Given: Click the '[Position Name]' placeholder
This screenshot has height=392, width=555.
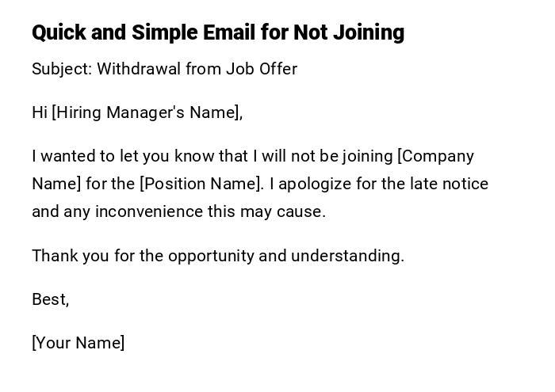Looking at the screenshot, I should click(x=201, y=184).
